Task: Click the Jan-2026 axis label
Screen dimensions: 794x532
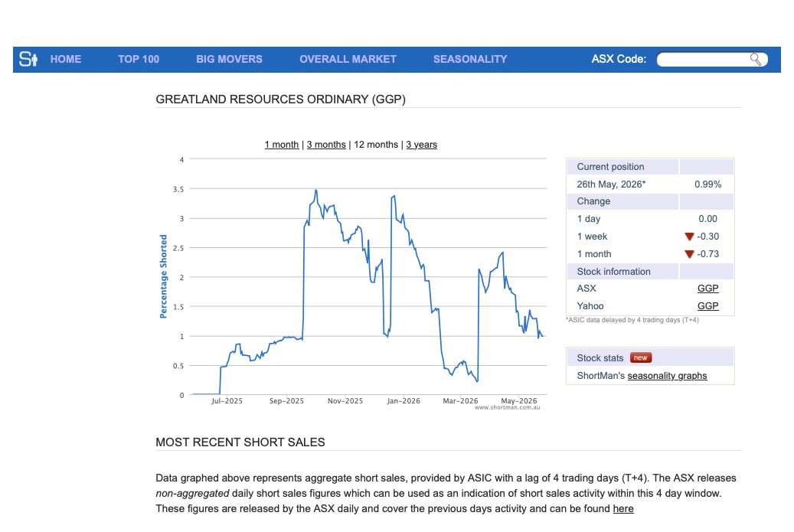Action: coord(404,401)
